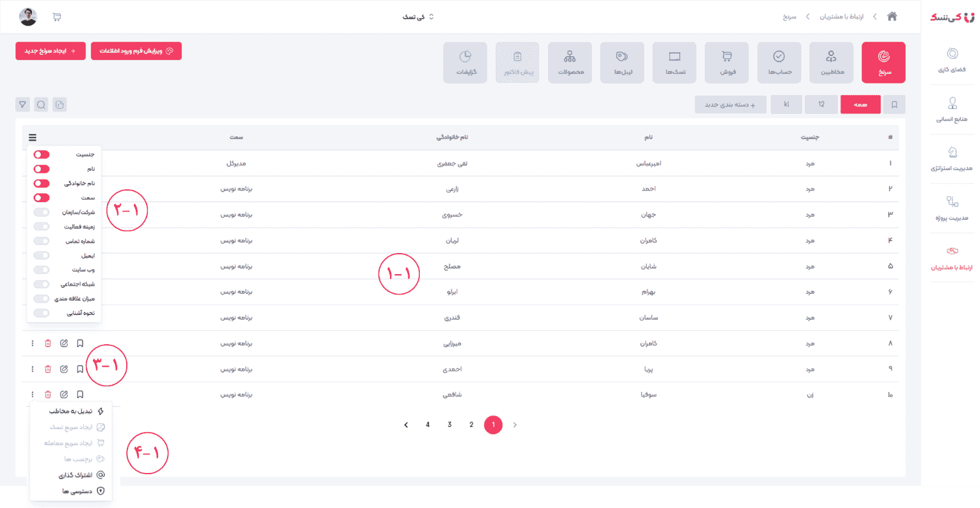Edit row 9 using the pencil icon
Viewport: 980px width, 508px height.
point(64,369)
